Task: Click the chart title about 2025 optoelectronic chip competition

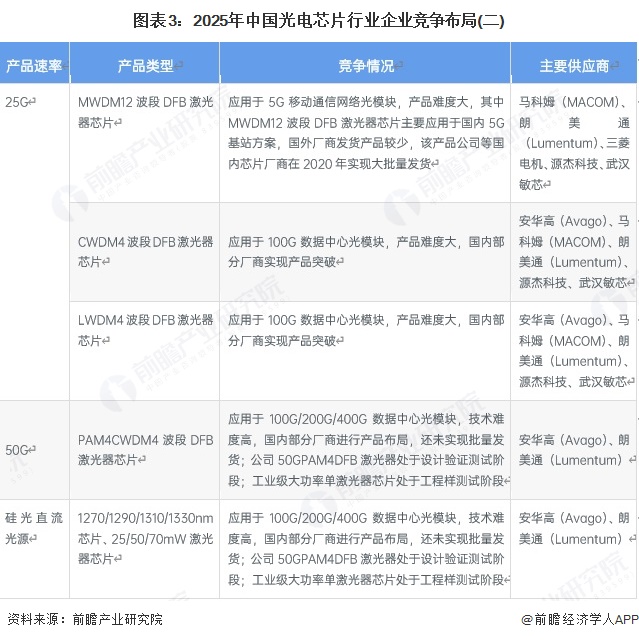Action: coord(319,20)
